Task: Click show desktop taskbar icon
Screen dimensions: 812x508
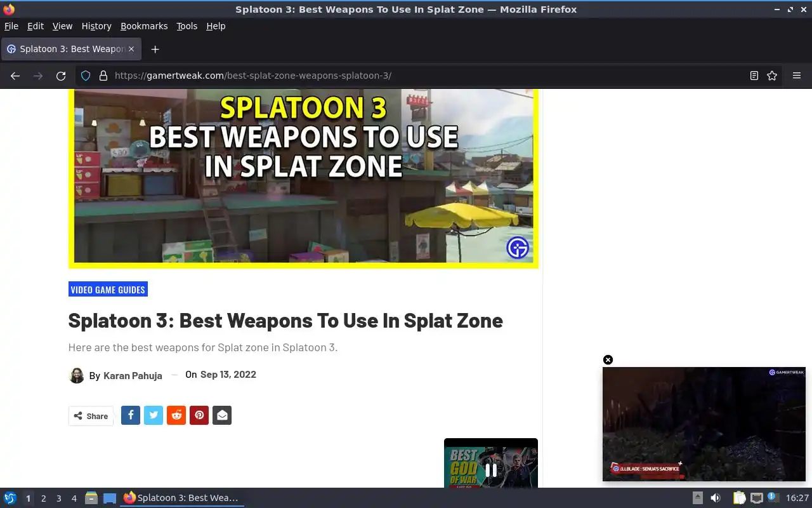Action: tap(110, 498)
